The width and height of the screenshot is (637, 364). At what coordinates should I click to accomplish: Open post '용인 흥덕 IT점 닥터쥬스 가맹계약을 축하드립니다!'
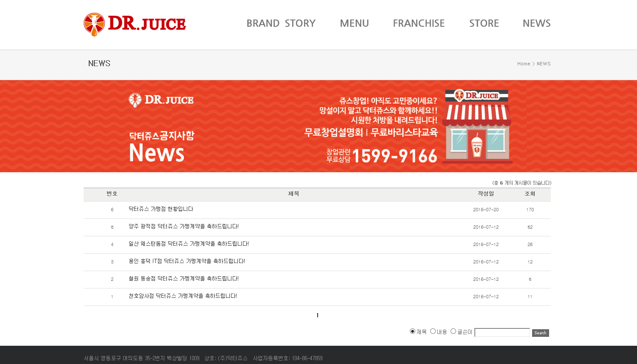click(187, 261)
